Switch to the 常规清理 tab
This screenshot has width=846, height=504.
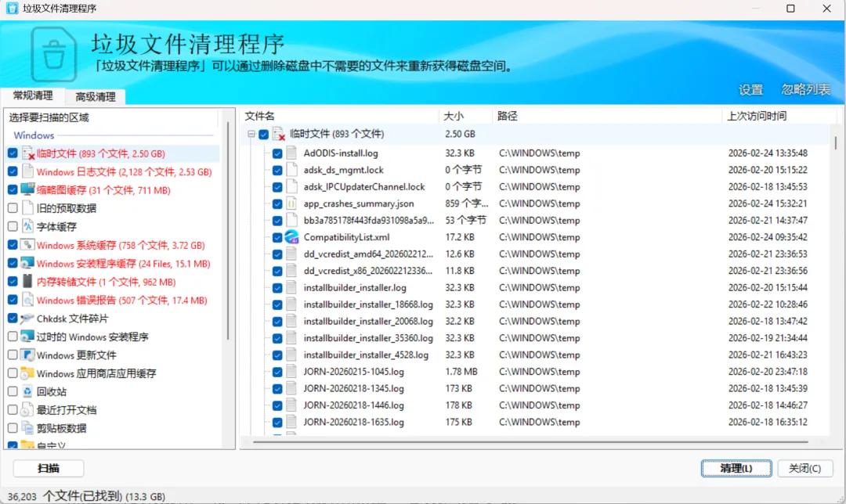[x=33, y=95]
